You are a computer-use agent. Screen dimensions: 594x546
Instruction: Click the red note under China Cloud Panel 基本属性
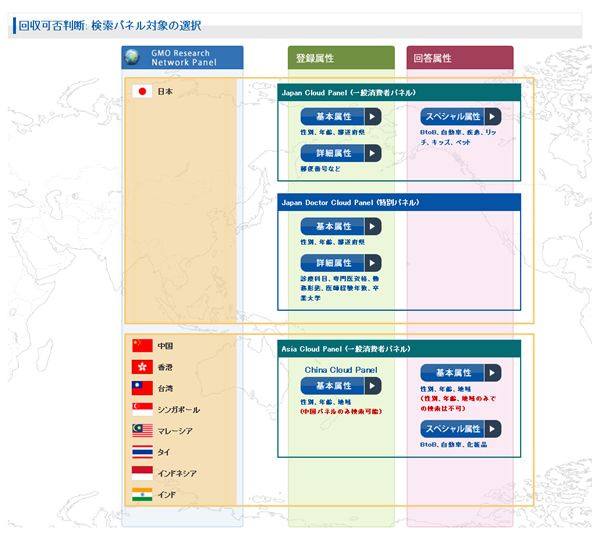point(341,411)
